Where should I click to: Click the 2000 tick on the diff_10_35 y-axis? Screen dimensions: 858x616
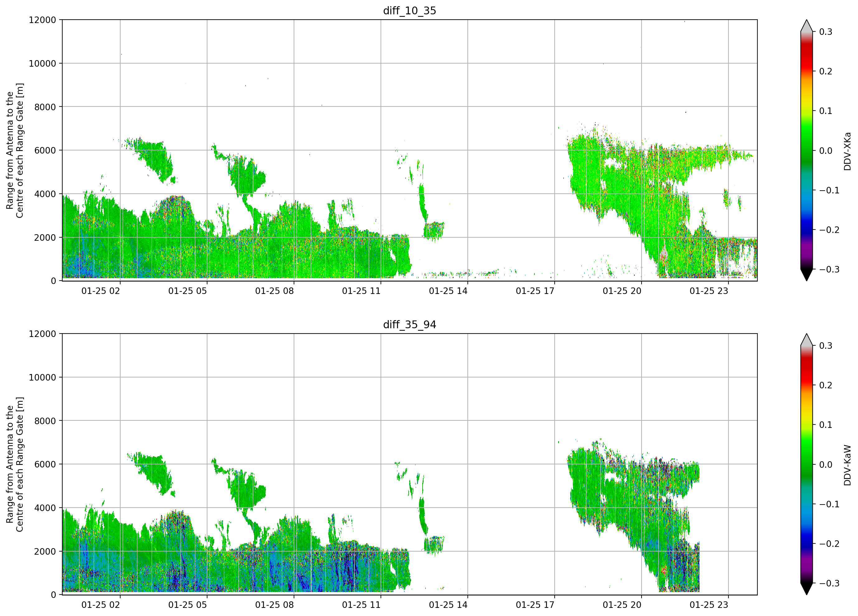(x=45, y=237)
